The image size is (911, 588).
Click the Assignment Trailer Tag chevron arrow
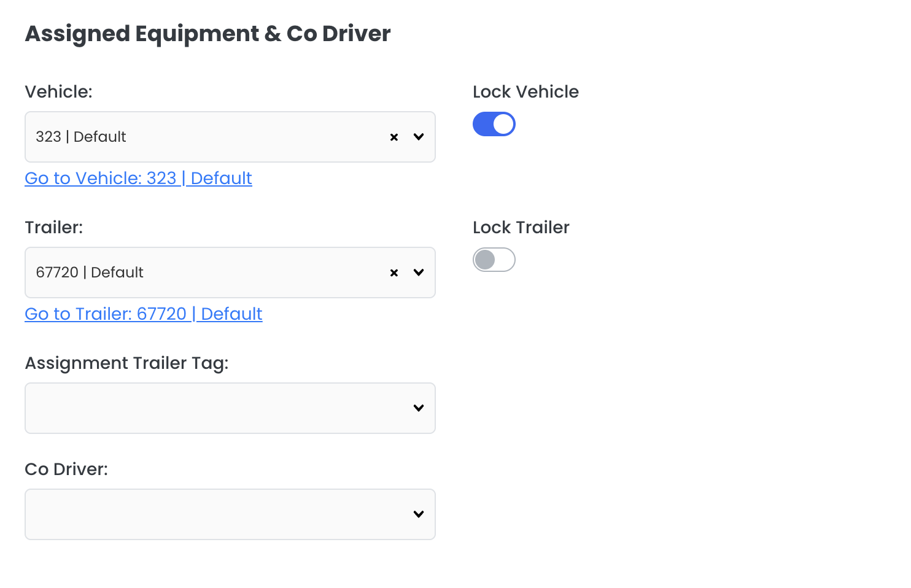click(419, 408)
